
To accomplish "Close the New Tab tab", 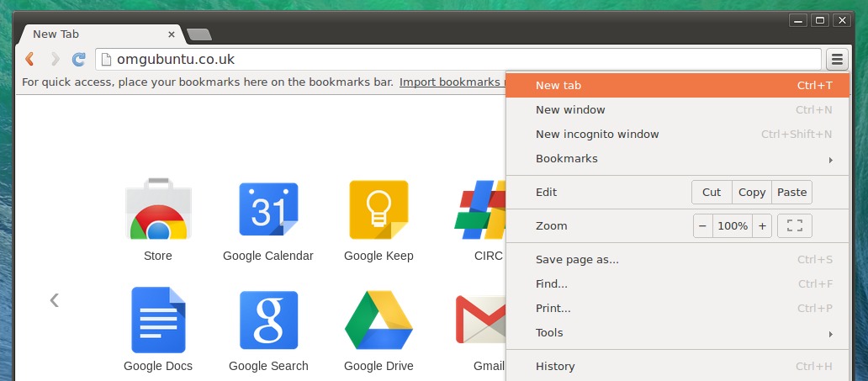I will 172,34.
